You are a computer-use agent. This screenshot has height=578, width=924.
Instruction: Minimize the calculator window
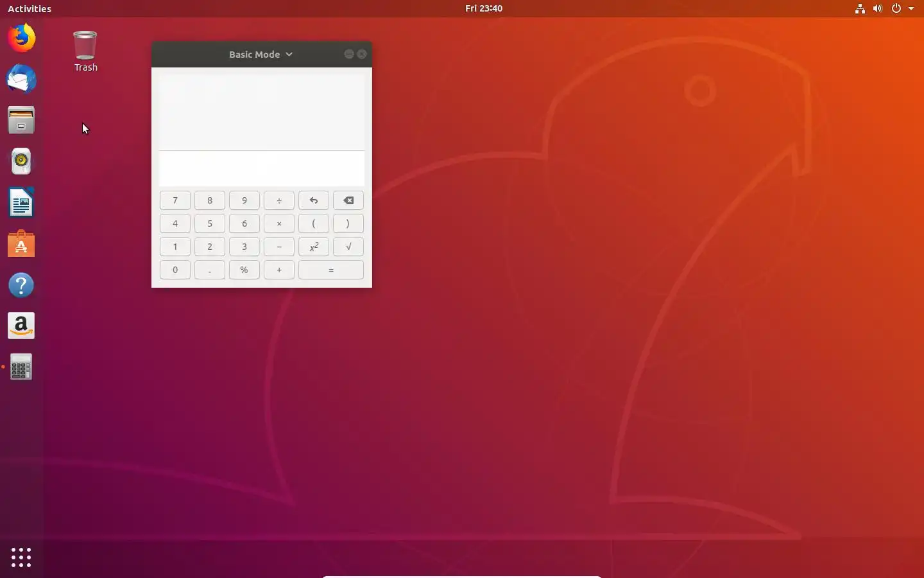point(349,54)
